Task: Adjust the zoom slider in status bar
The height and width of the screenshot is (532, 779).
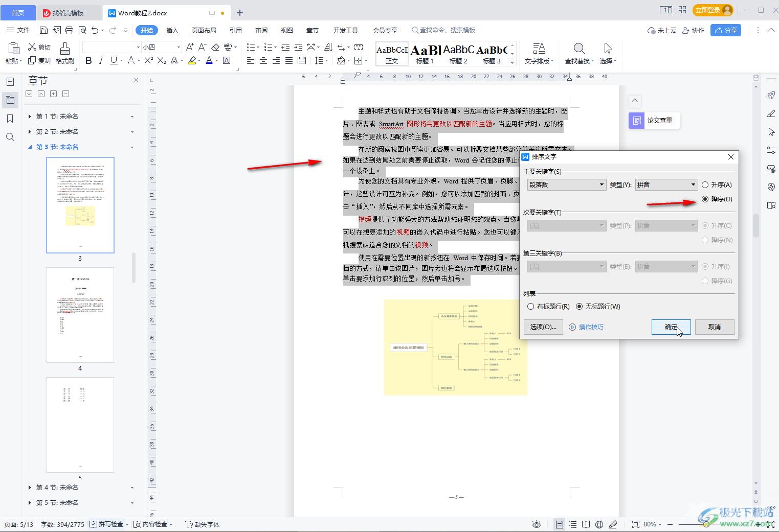Action: [706, 524]
